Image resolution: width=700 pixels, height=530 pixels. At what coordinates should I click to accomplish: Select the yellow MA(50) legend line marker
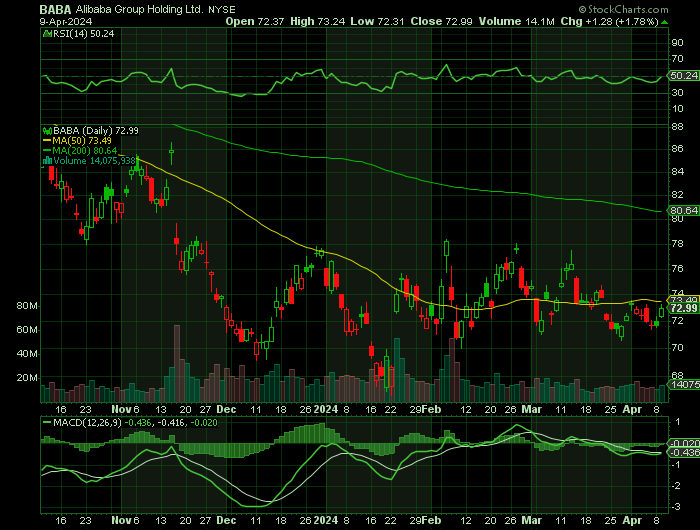tap(47, 141)
